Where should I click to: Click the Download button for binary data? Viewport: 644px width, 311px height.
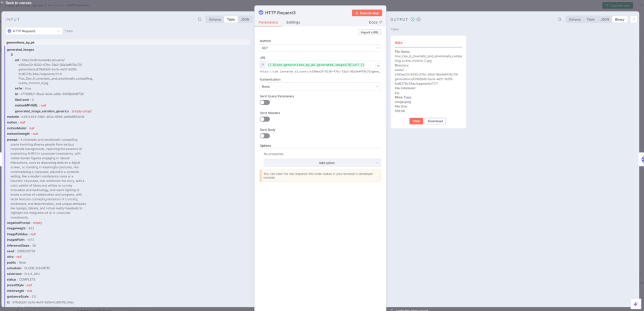pyautogui.click(x=435, y=121)
